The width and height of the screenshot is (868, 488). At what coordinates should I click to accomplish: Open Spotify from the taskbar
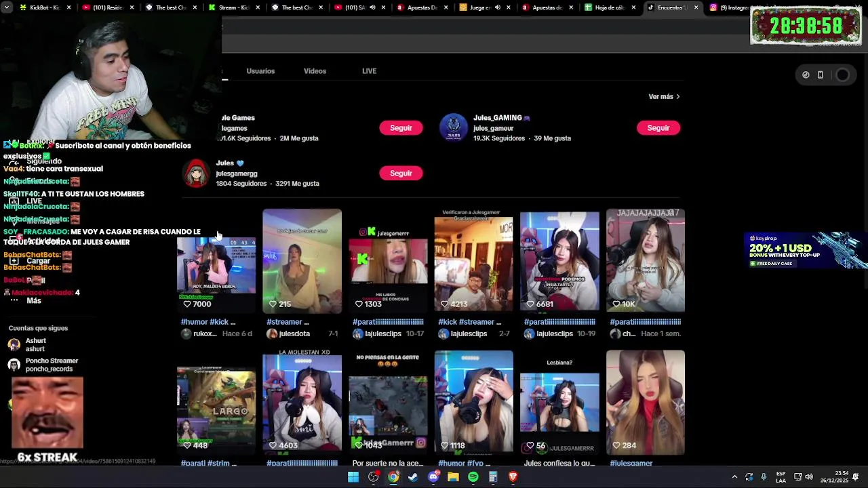pos(473,477)
